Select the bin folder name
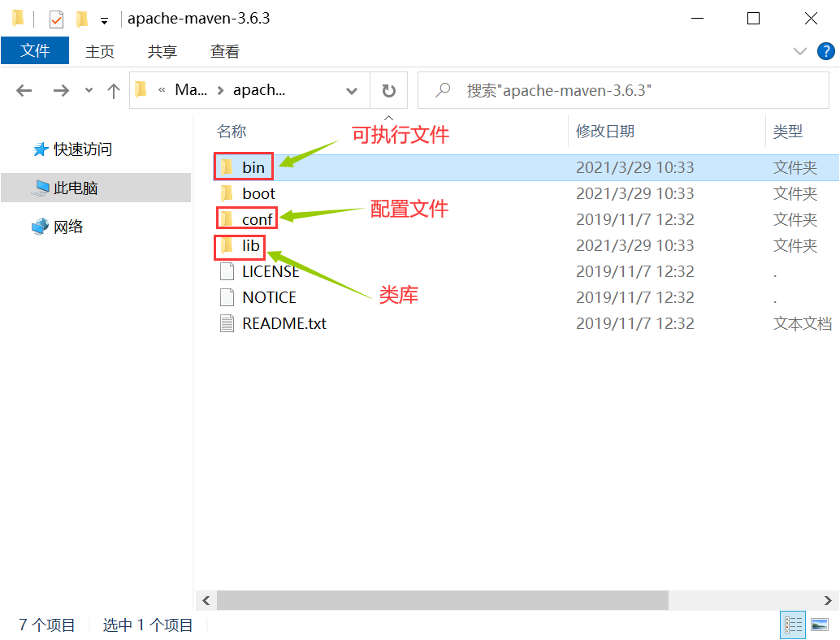Viewport: 840px width, 640px height. coord(253,167)
